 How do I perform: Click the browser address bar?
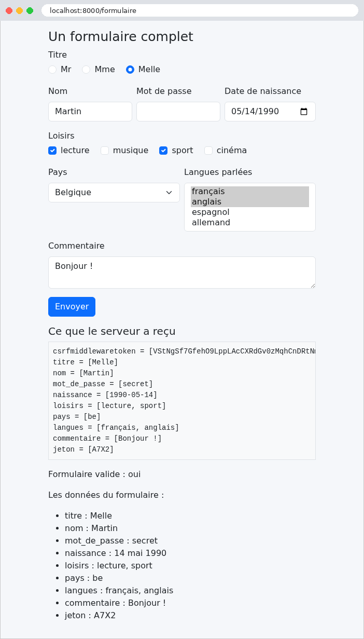(x=200, y=10)
